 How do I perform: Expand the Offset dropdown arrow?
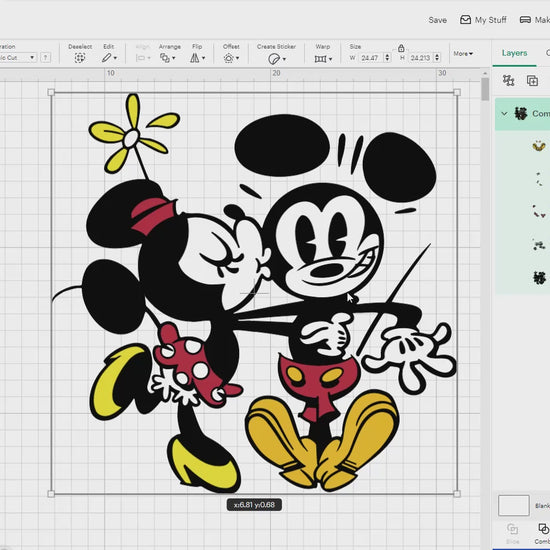pos(237,58)
